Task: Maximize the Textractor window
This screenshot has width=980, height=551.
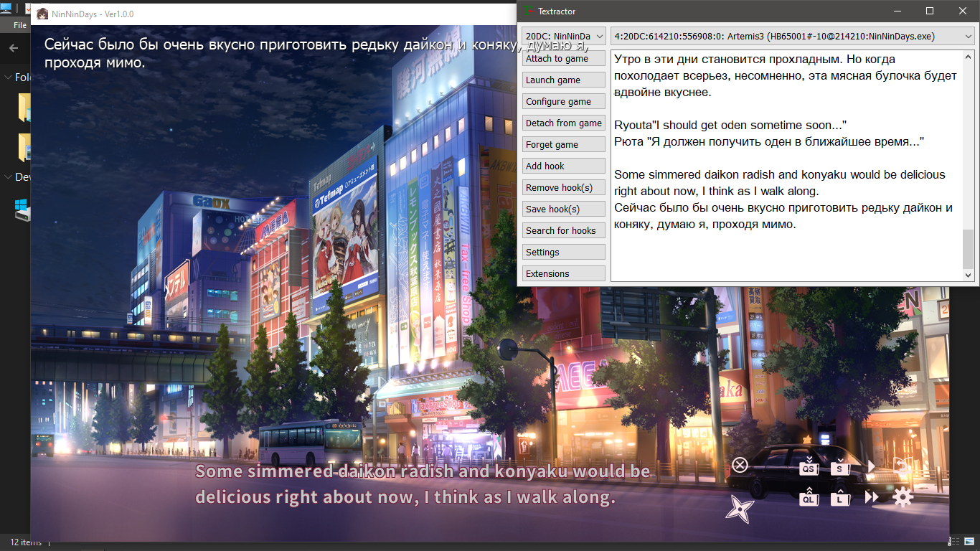Action: (x=930, y=11)
